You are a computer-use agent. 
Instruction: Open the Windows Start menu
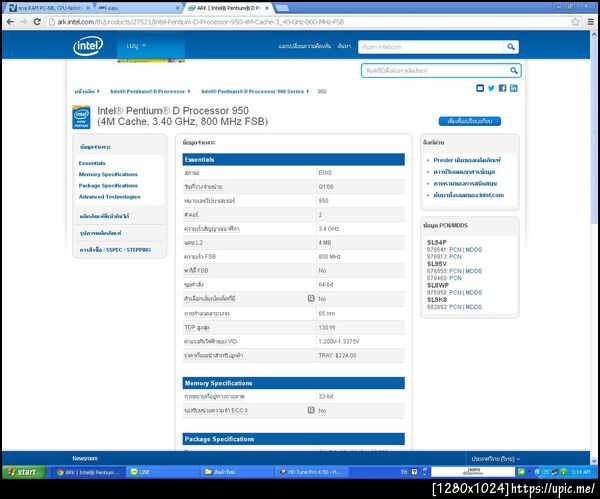(x=24, y=472)
